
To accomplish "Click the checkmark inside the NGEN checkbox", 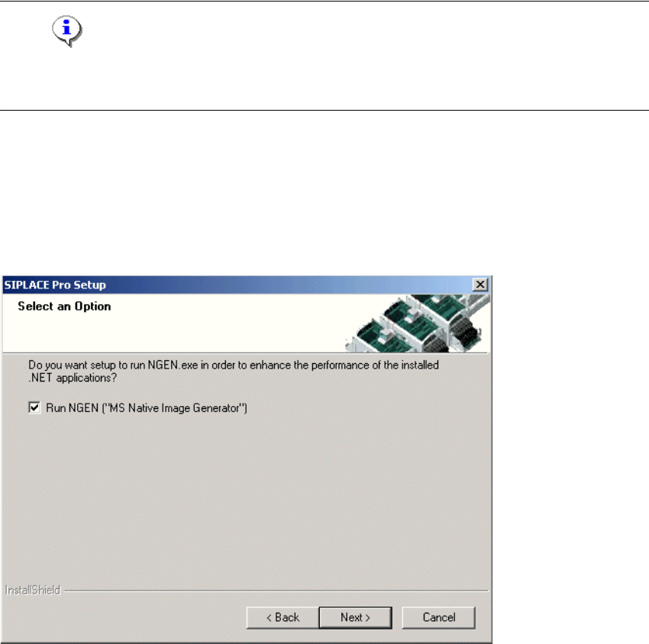I will tap(34, 407).
